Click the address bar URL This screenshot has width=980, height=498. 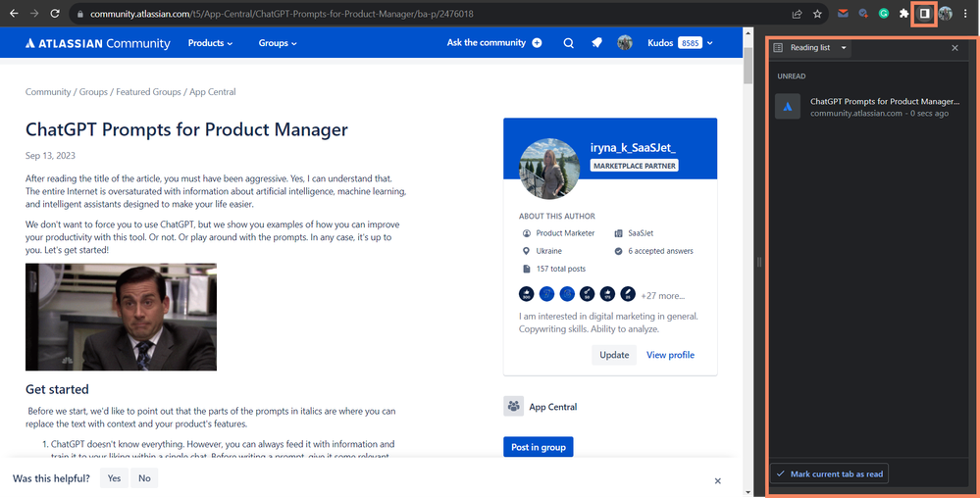[x=282, y=14]
